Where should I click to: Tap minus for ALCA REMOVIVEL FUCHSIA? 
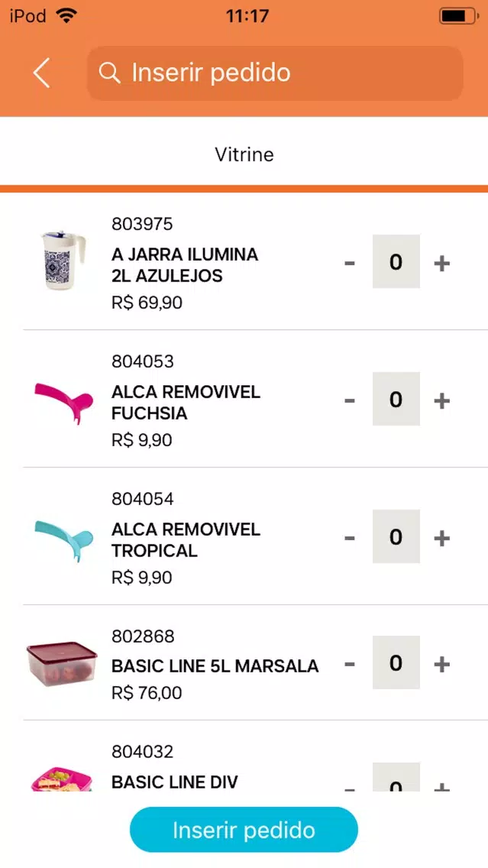pyautogui.click(x=349, y=400)
